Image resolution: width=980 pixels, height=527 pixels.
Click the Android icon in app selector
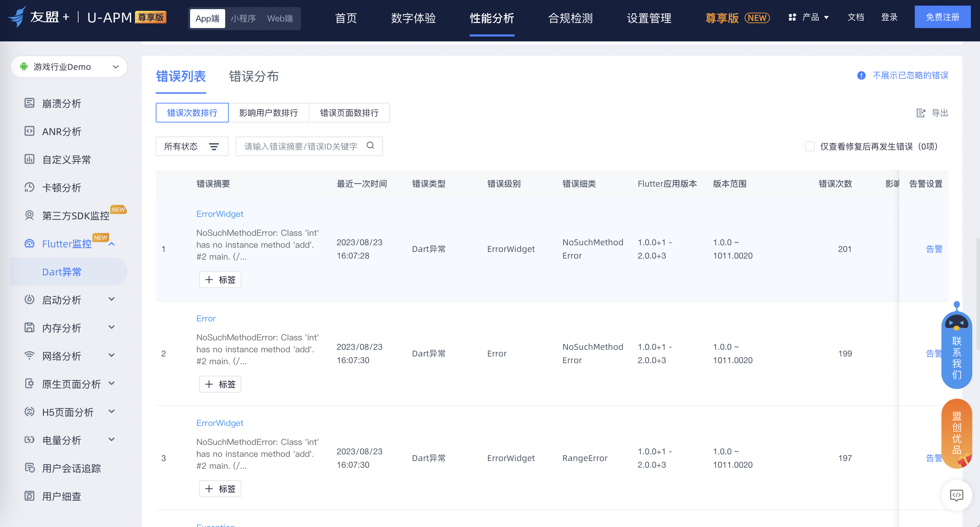click(24, 67)
